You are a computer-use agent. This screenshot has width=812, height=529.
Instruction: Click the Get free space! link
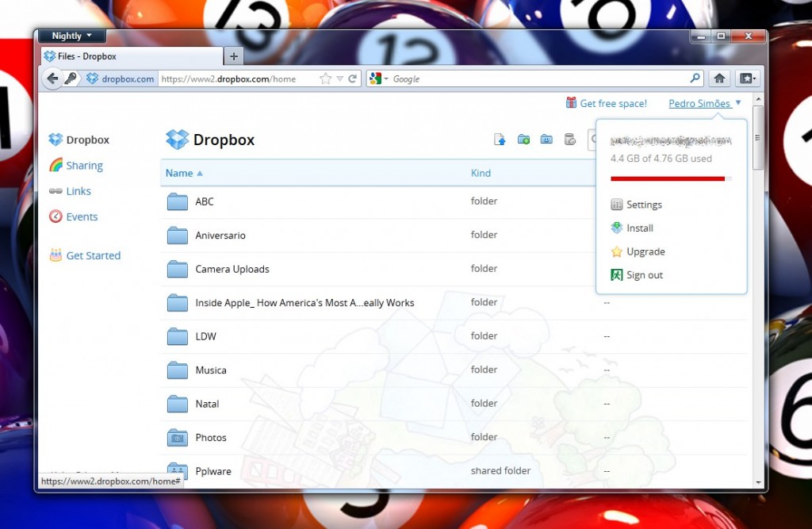(613, 103)
